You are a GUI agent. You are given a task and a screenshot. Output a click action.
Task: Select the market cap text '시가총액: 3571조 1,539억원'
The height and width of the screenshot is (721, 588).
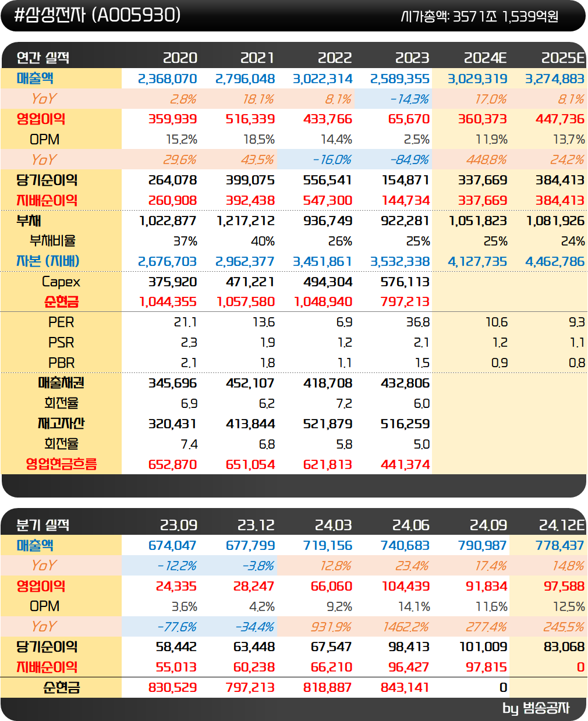480,16
